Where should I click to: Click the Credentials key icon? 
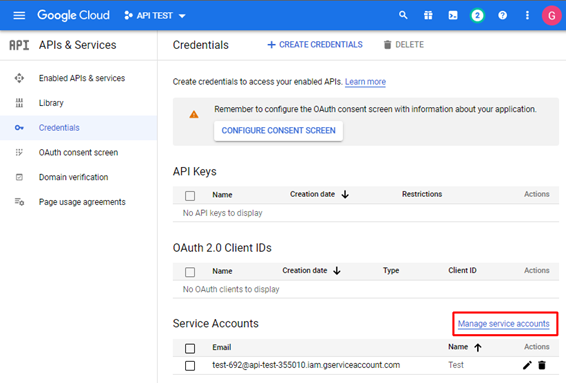(x=19, y=128)
